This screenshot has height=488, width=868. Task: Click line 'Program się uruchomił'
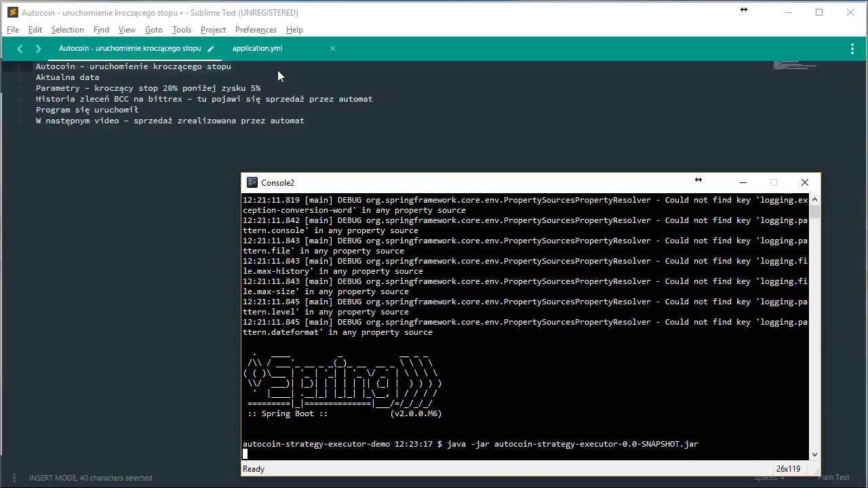[87, 110]
